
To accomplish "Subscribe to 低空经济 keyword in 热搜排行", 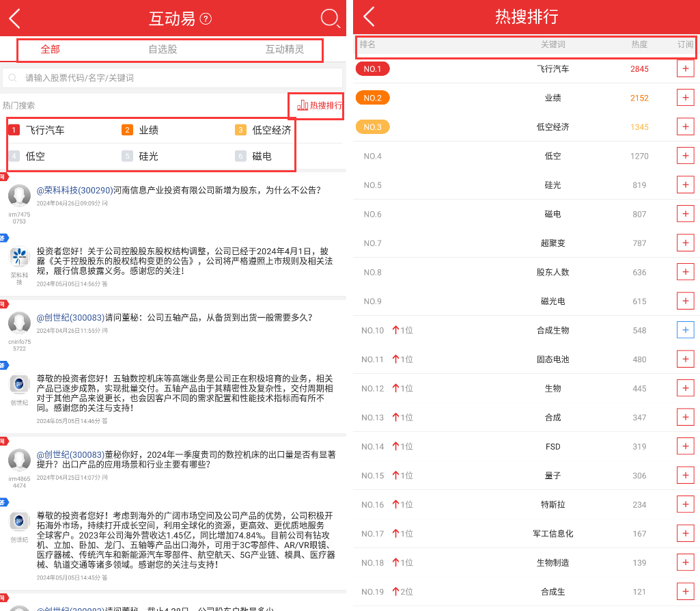I will [685, 127].
